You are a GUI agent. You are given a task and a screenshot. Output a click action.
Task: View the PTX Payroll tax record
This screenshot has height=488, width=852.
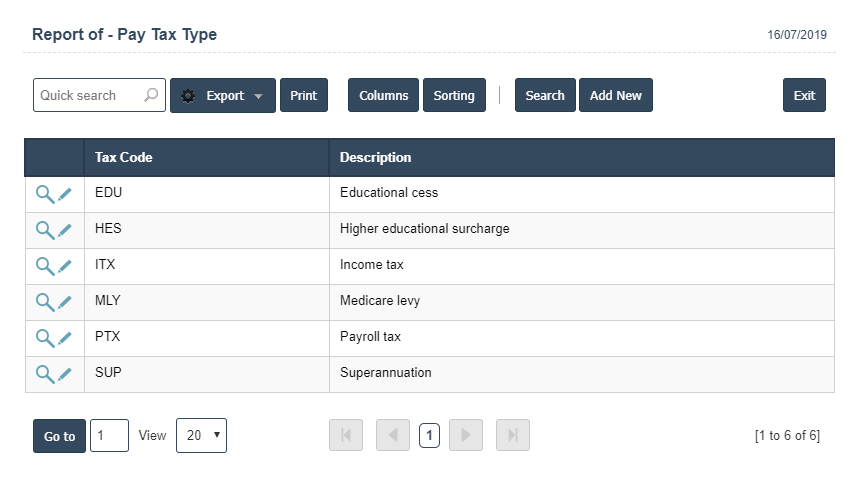44,338
